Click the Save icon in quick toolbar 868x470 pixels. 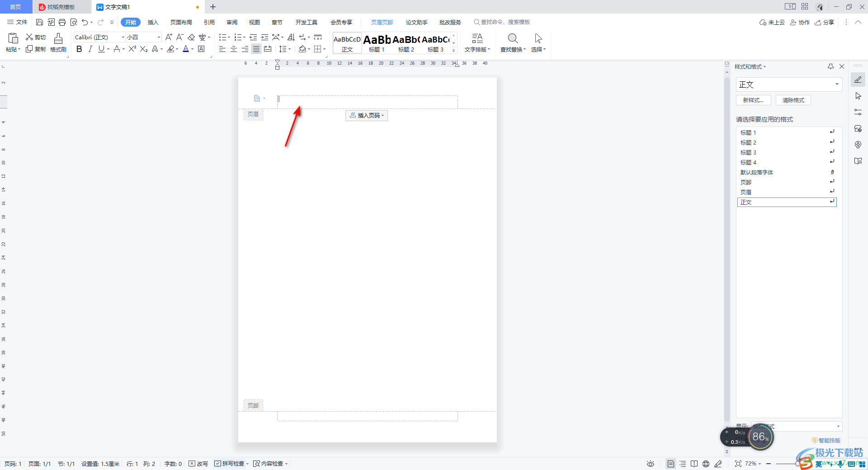click(x=39, y=22)
